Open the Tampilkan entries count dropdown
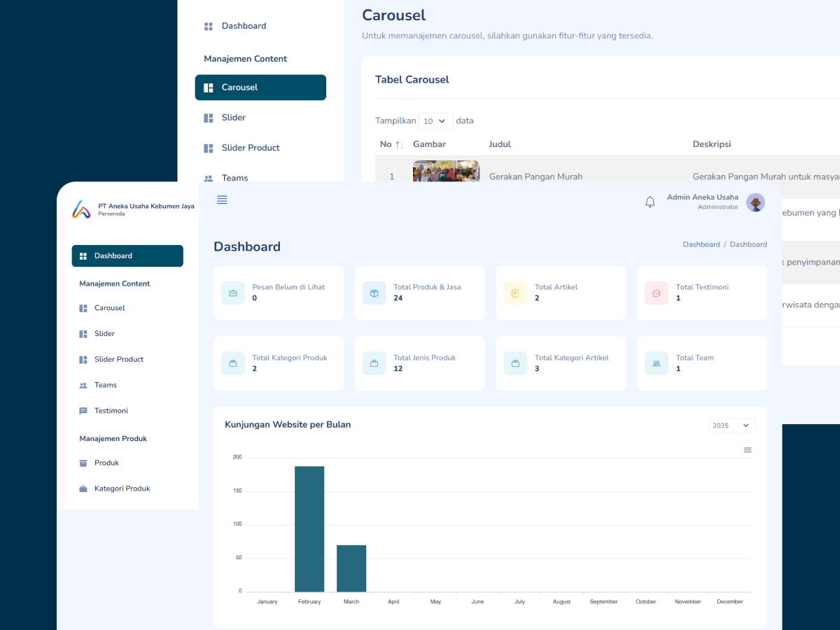Image resolution: width=840 pixels, height=630 pixels. pyautogui.click(x=435, y=121)
